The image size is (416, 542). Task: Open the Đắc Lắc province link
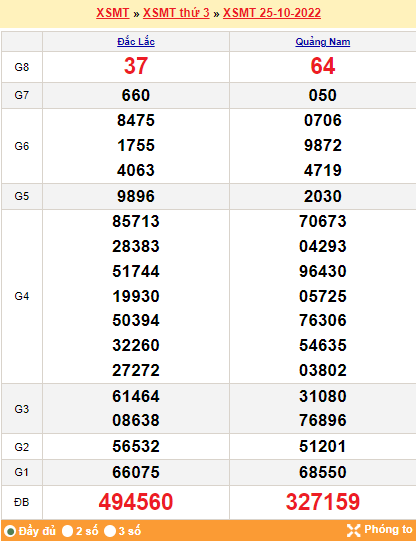click(x=136, y=42)
